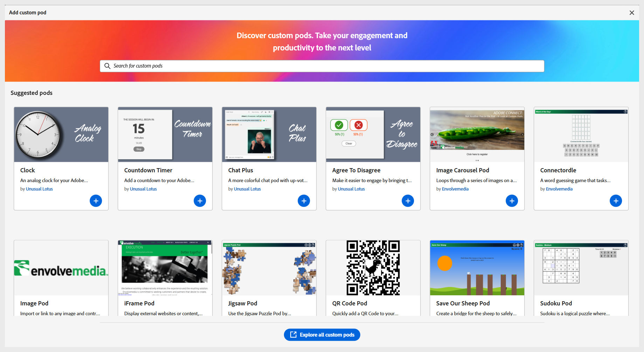Open Envolvemedia link under Connectordle
The width and height of the screenshot is (644, 352).
[x=559, y=189]
